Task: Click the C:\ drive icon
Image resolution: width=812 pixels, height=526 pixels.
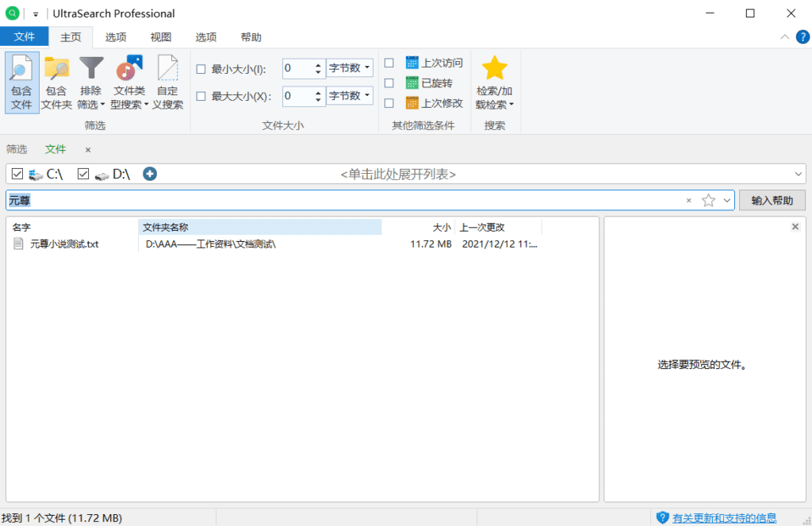Action: pos(36,175)
